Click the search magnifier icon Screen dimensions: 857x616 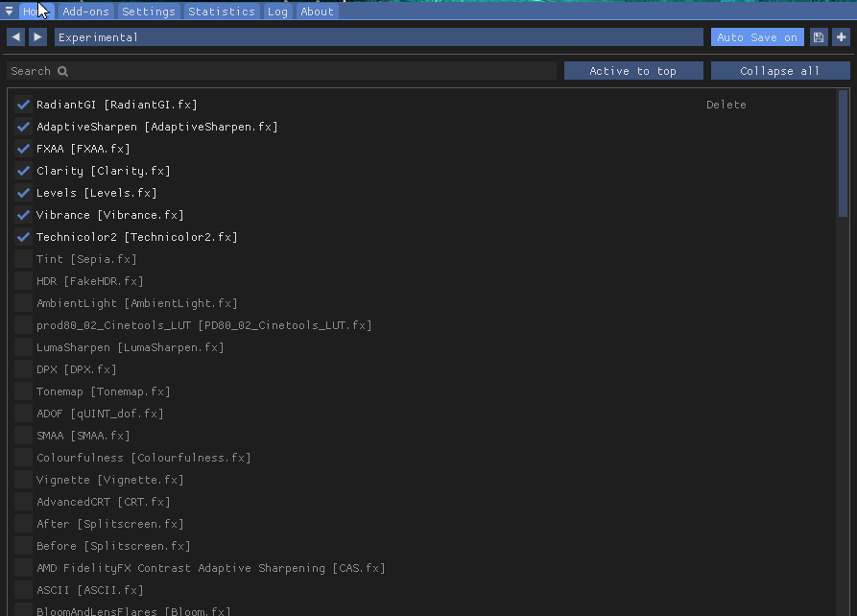62,71
